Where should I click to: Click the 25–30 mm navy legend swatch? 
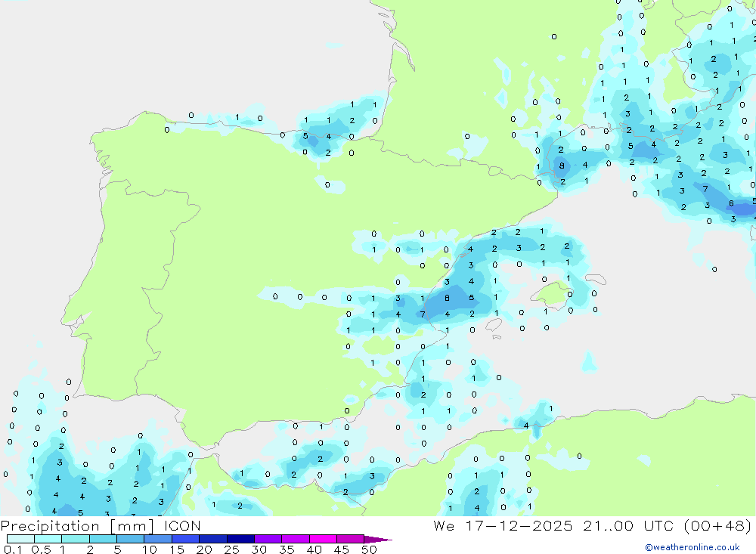coord(240,539)
